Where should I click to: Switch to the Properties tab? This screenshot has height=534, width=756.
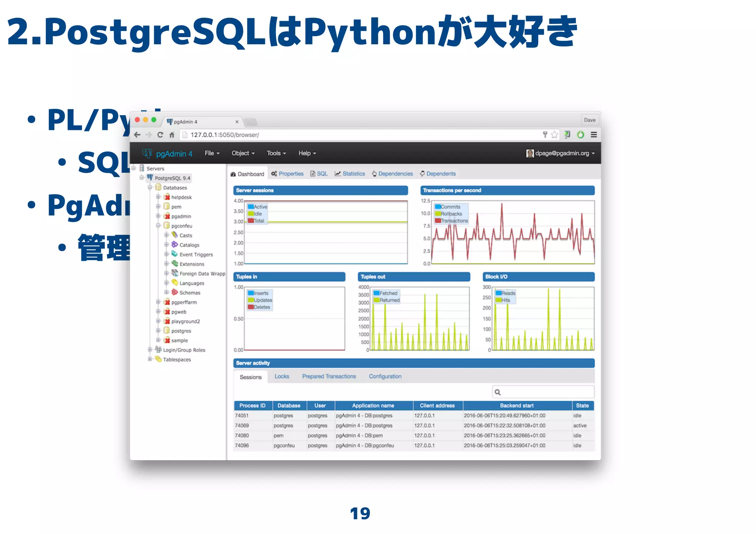point(287,173)
